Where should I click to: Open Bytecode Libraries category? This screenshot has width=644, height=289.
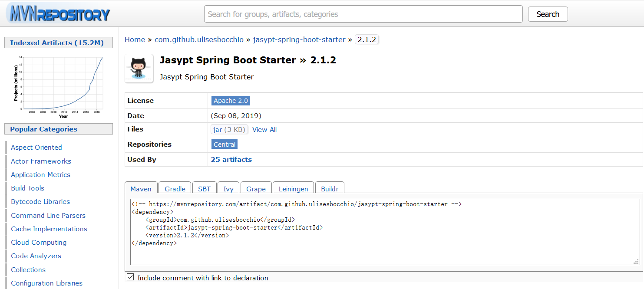point(40,201)
